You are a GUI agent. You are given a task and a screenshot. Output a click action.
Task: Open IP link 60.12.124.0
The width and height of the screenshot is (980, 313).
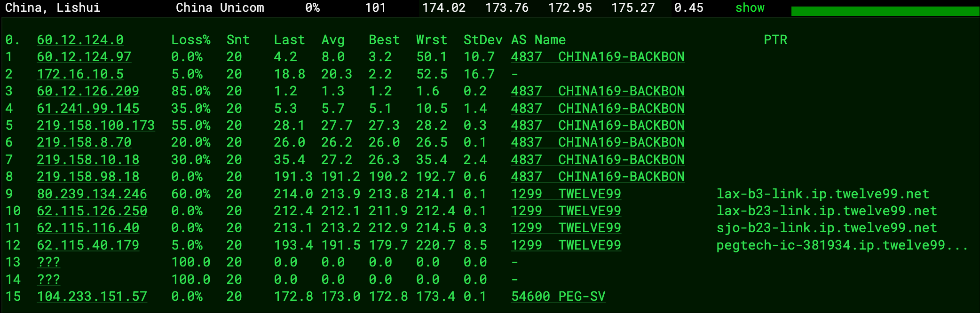pyautogui.click(x=80, y=40)
